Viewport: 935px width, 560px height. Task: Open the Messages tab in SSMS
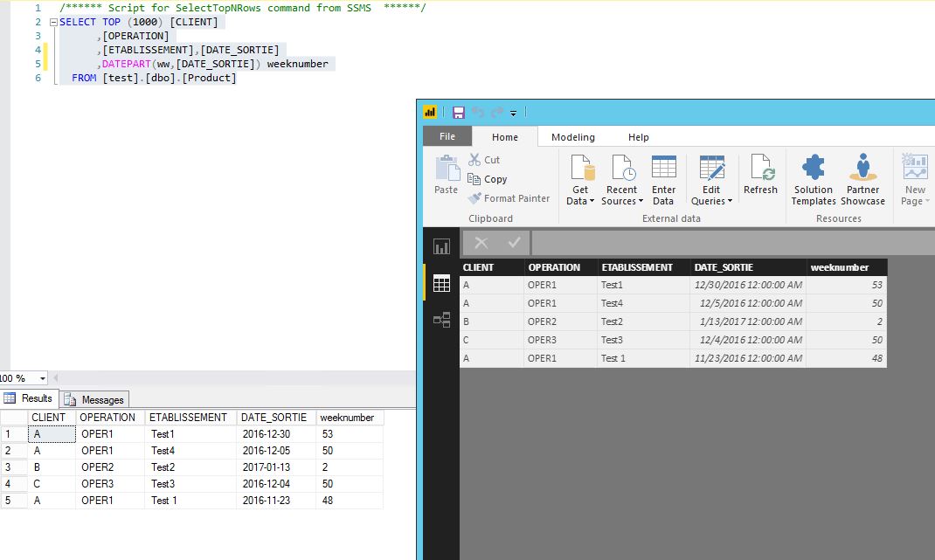click(95, 399)
